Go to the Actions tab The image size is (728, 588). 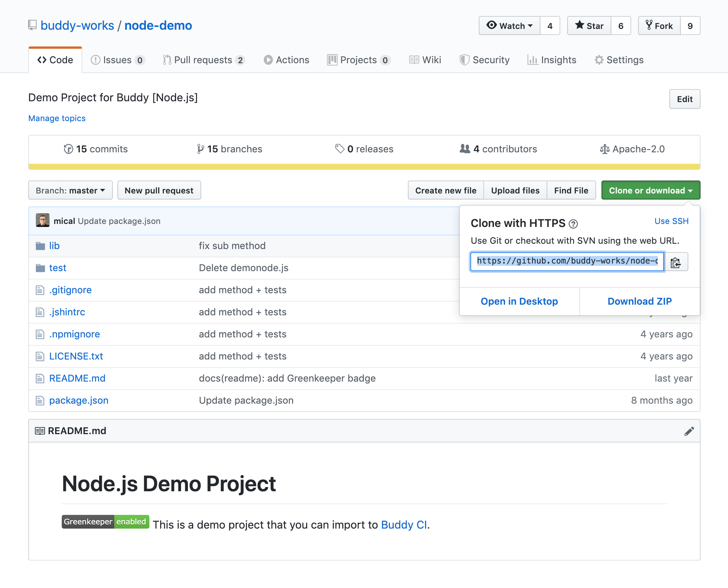tap(286, 60)
